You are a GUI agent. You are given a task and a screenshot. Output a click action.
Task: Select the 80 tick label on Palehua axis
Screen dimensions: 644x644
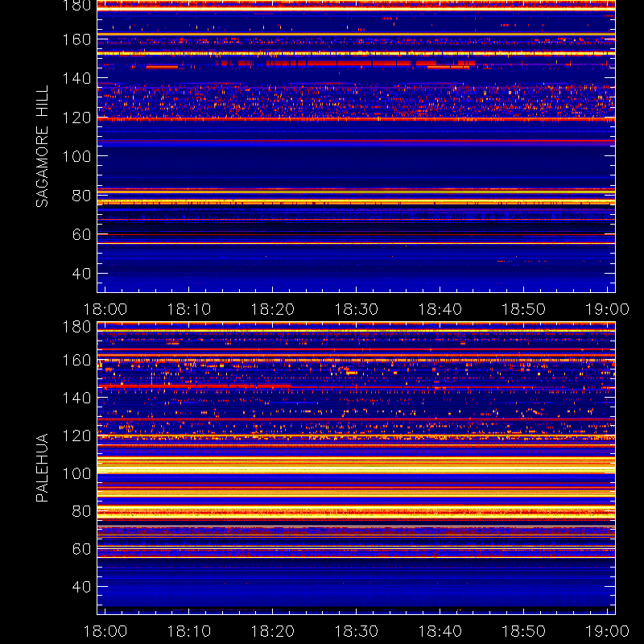pyautogui.click(x=81, y=511)
